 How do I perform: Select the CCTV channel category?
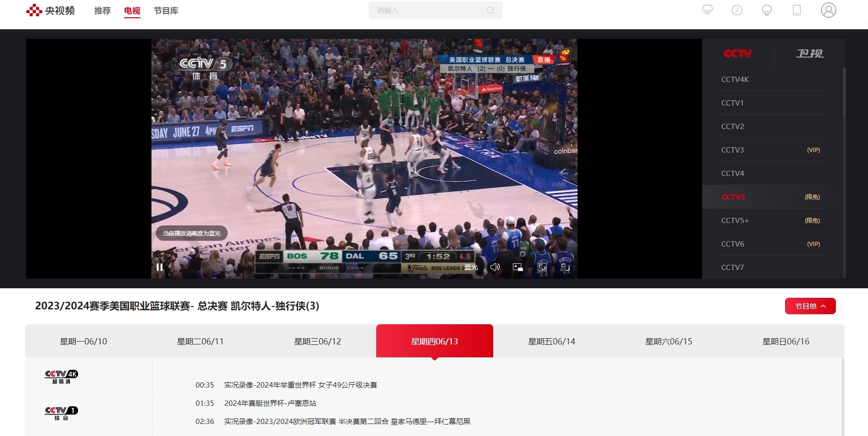pyautogui.click(x=738, y=53)
